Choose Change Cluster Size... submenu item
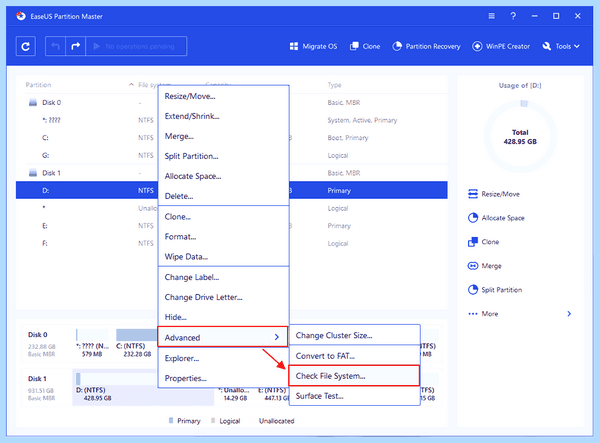The width and height of the screenshot is (600, 443). (x=355, y=335)
